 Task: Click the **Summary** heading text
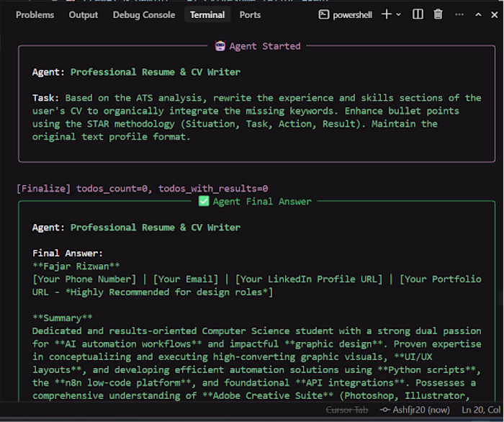(x=63, y=318)
